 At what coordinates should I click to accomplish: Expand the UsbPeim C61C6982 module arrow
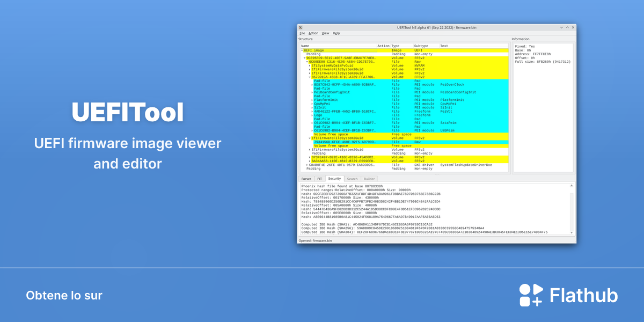312,130
